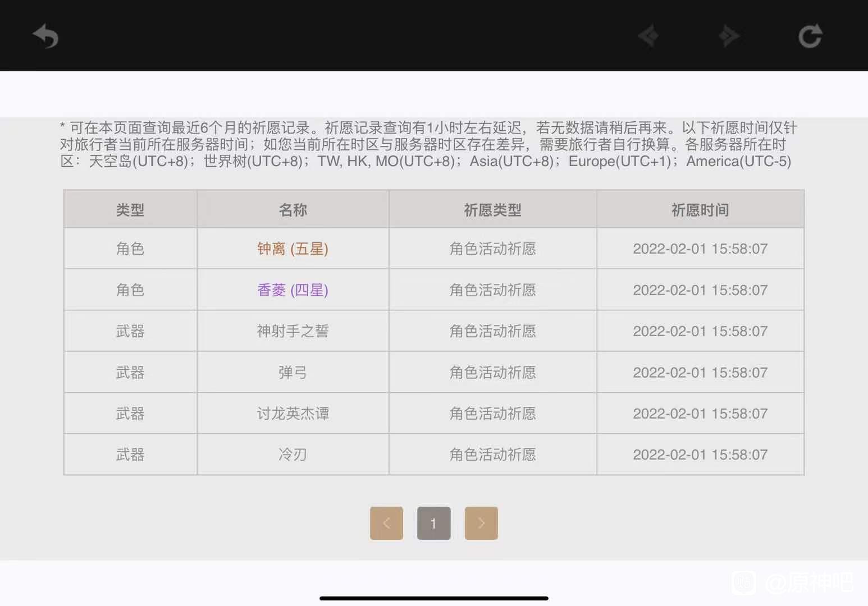Click 角色活动祈愿 in the 讨龙英杰谭 row

[492, 414]
